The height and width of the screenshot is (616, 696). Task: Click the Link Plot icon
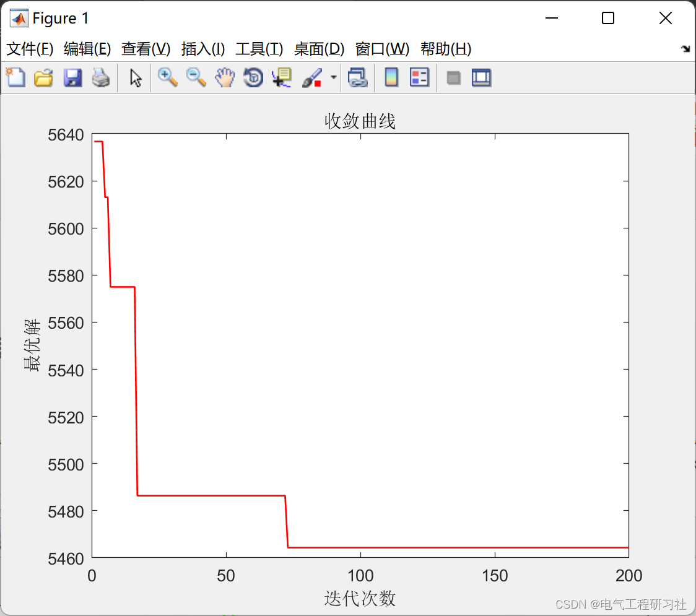(357, 77)
